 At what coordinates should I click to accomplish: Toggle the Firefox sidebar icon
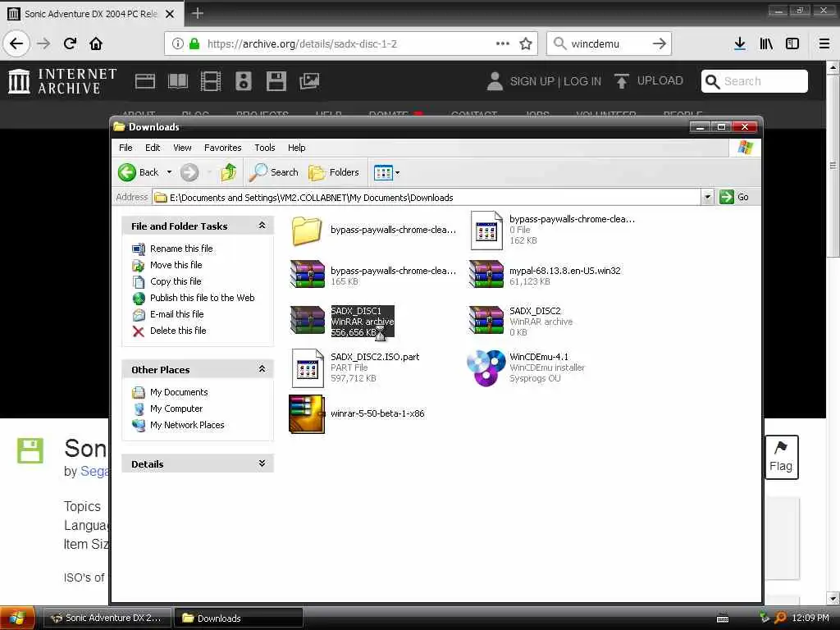(x=792, y=43)
